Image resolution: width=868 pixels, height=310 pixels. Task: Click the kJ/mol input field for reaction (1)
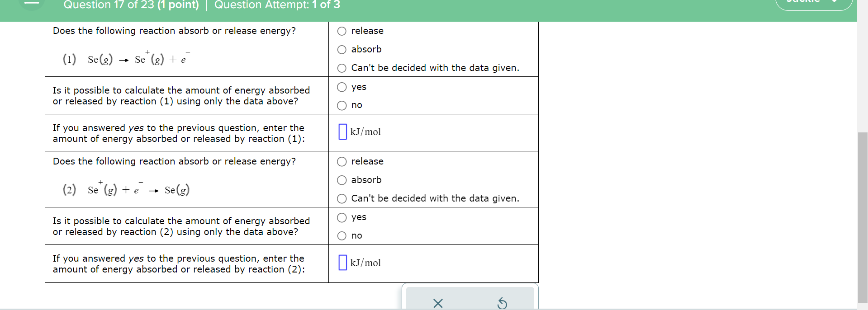[342, 132]
